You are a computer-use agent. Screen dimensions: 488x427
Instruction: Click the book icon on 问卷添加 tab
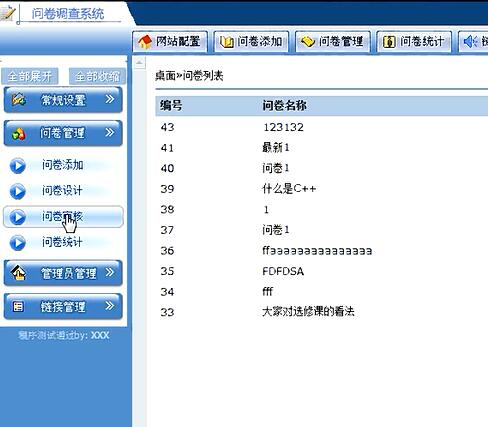[226, 42]
